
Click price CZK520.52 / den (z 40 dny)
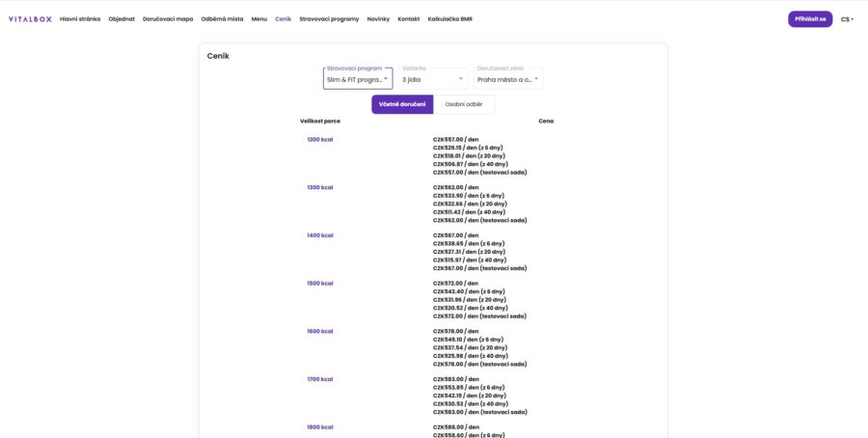(x=471, y=308)
